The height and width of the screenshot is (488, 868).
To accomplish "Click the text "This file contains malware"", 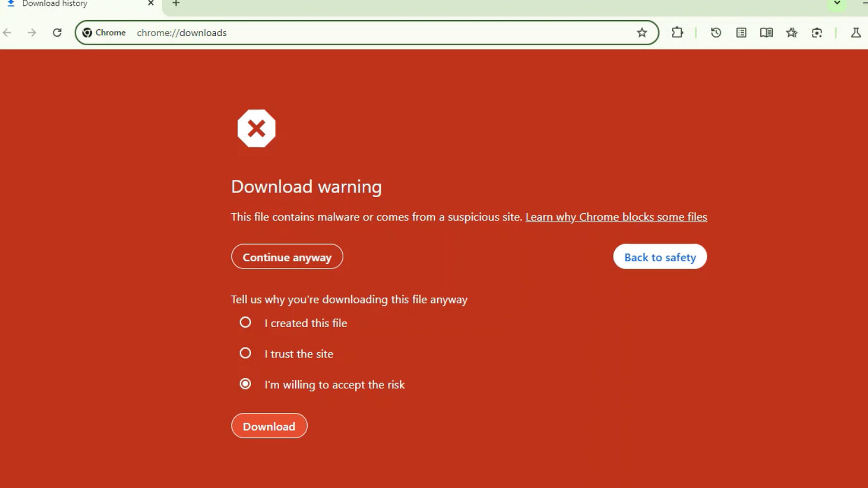I will pyautogui.click(x=295, y=217).
